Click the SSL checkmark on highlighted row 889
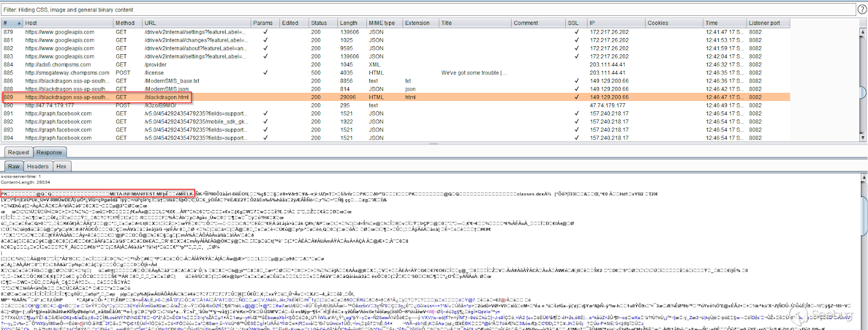The width and height of the screenshot is (868, 330). point(576,97)
